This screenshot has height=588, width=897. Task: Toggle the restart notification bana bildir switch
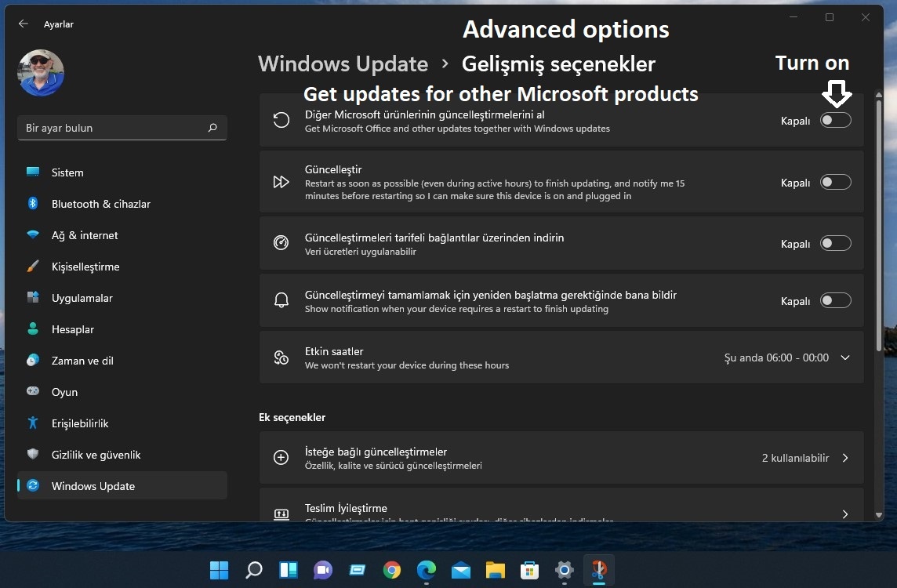836,300
